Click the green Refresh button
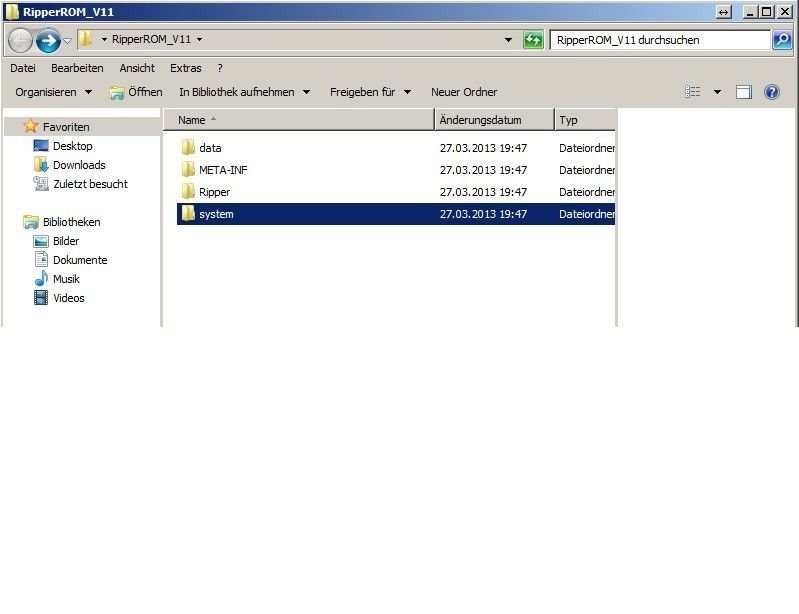The height and width of the screenshot is (614, 799). tap(533, 40)
